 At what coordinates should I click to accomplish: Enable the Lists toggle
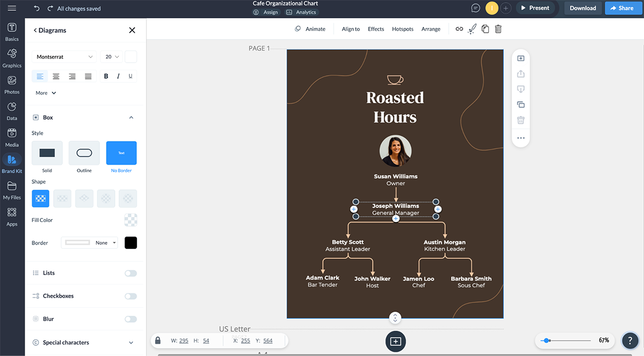(130, 273)
